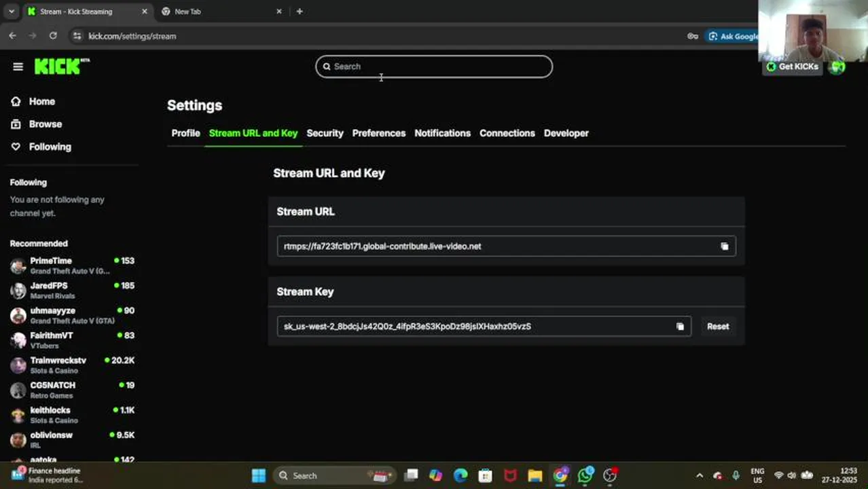This screenshot has height=489, width=868.
Task: Reset the stream key
Action: [718, 326]
